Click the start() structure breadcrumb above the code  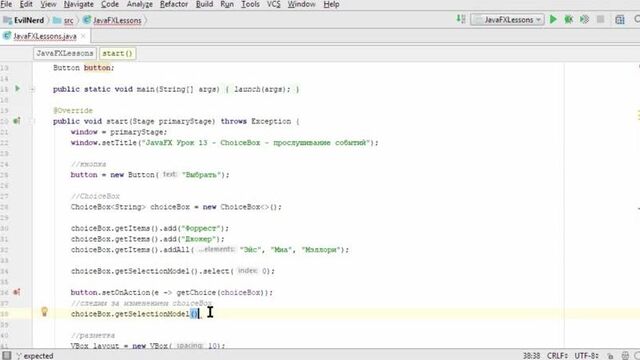pos(117,53)
